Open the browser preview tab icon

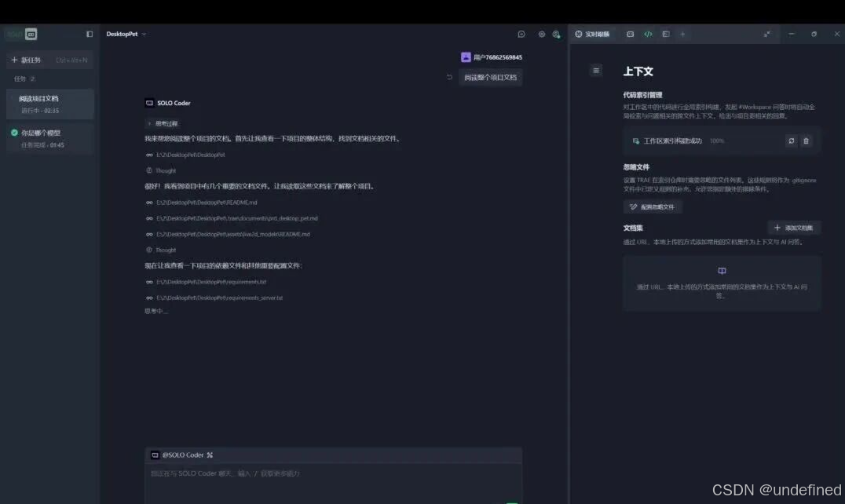pos(630,34)
